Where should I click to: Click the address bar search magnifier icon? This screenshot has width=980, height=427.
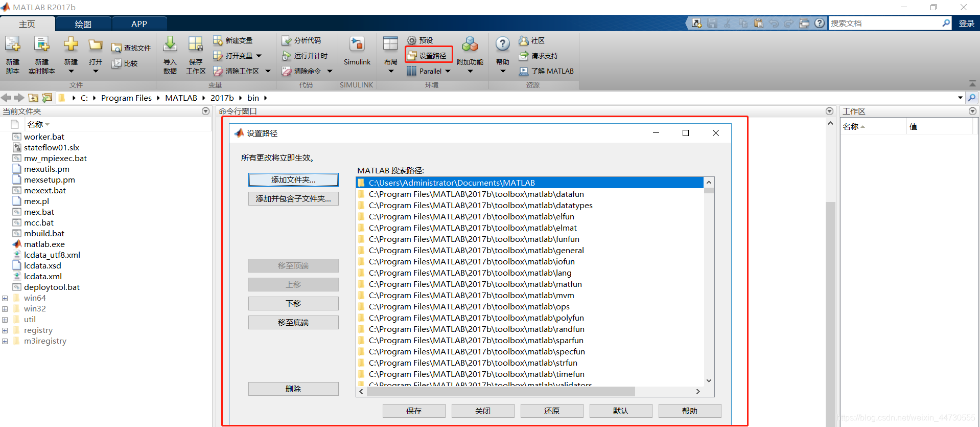pyautogui.click(x=972, y=98)
